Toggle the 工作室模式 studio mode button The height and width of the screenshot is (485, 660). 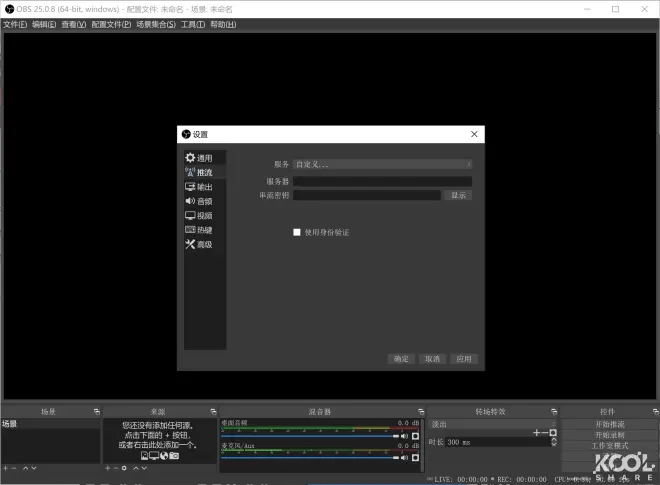609,446
